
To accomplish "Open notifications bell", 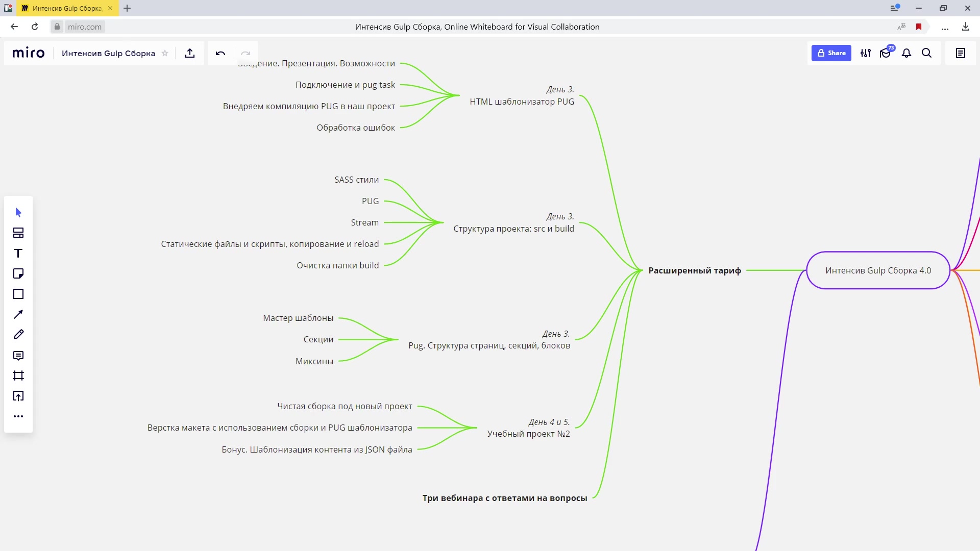I will click(x=906, y=53).
